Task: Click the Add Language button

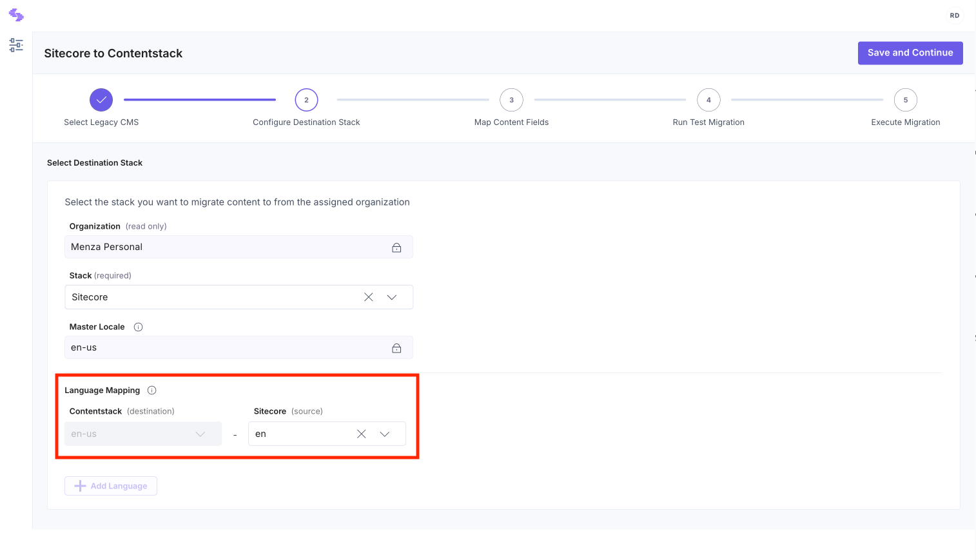Action: (x=111, y=486)
